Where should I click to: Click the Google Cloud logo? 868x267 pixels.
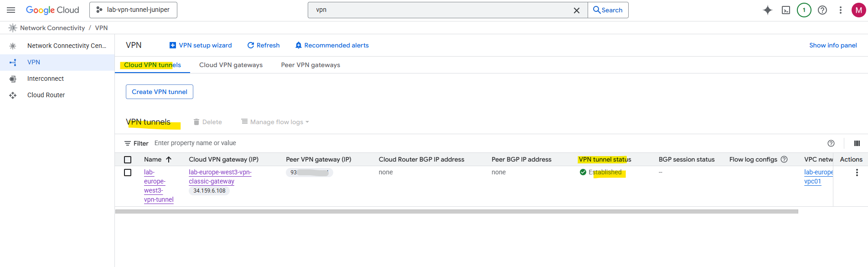coord(52,10)
